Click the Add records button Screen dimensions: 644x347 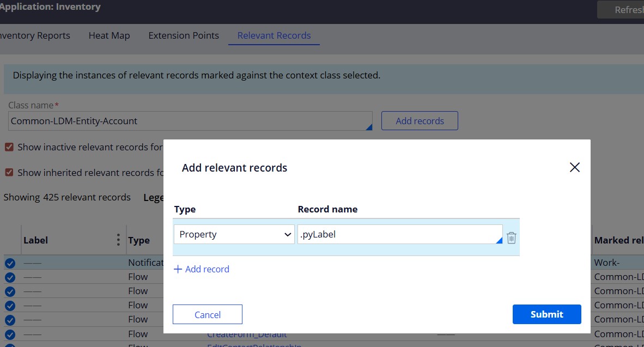420,120
